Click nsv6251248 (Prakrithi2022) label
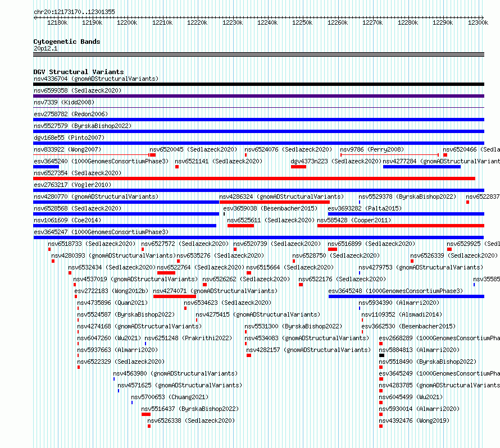The width and height of the screenshot is (500, 448). 188,338
